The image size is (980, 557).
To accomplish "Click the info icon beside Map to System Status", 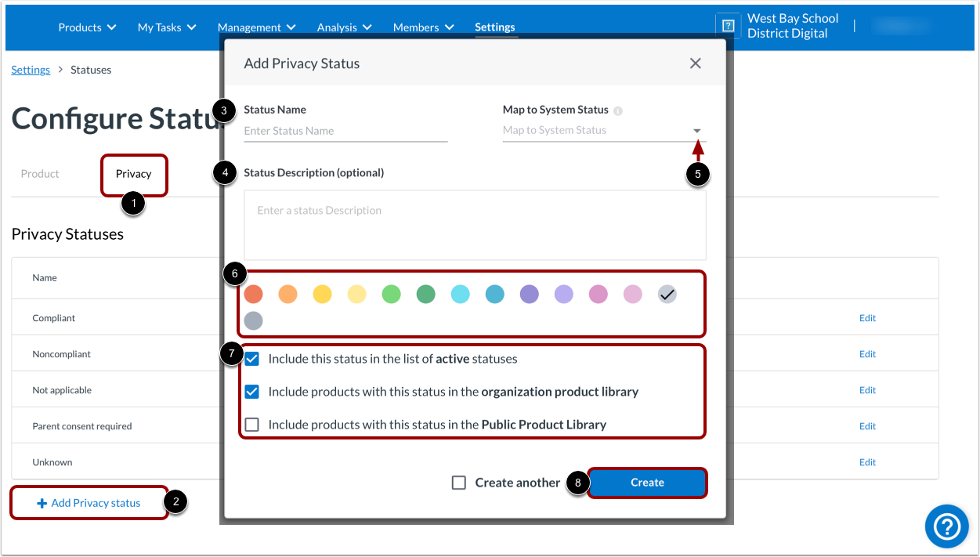I will tap(618, 110).
